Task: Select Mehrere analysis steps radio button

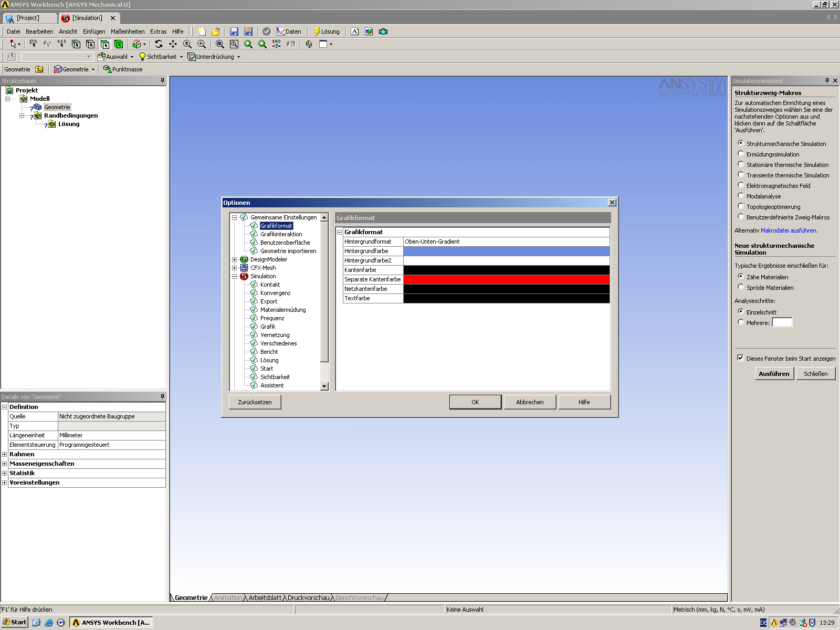Action: click(741, 322)
